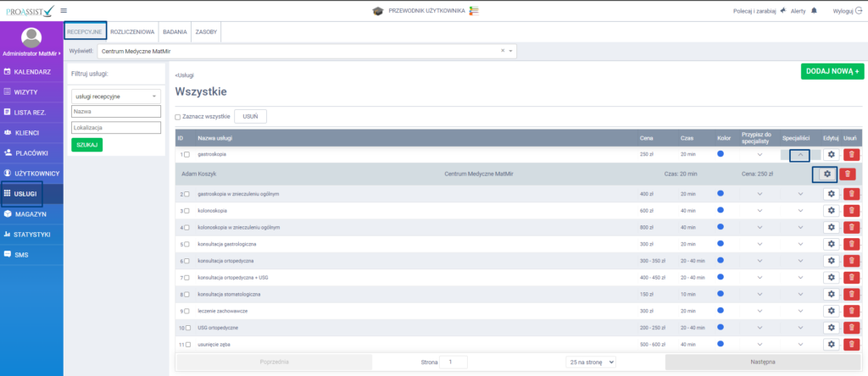The image size is (868, 376).
Task: Click gear icon for konsultacja stomatologiczna
Action: coord(831,295)
